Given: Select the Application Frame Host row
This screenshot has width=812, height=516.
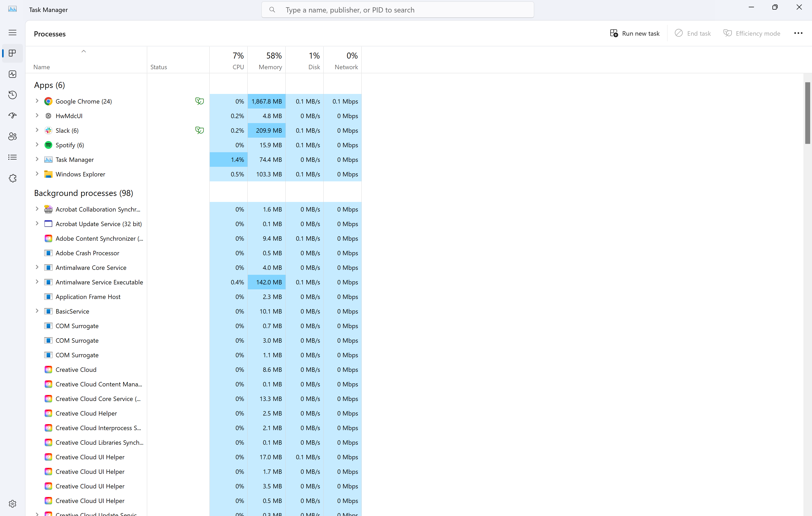Looking at the screenshot, I should pos(194,297).
